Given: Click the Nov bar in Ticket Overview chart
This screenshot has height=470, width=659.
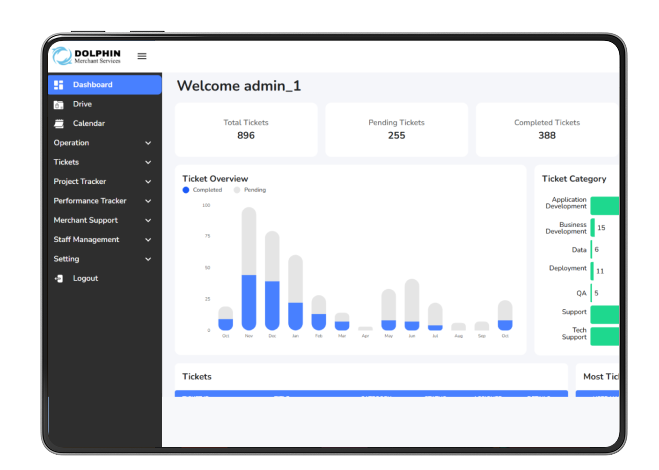Looking at the screenshot, I should coord(249,270).
